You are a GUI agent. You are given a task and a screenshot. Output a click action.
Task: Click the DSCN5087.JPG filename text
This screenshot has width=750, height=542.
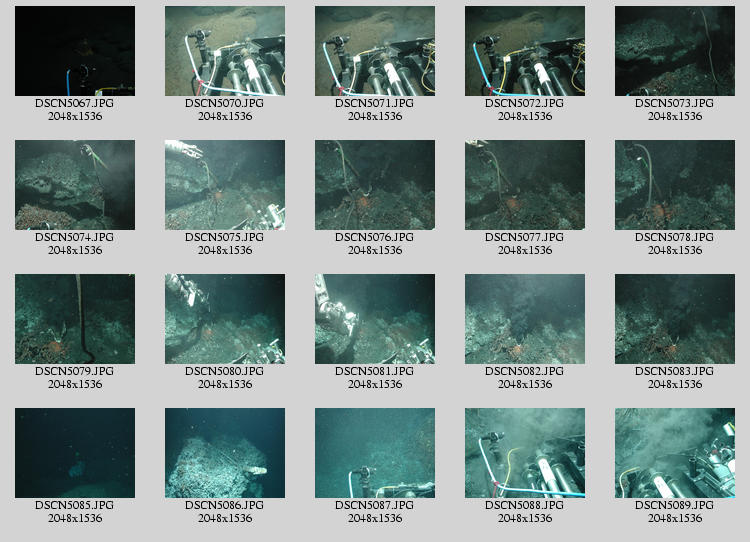tap(375, 505)
